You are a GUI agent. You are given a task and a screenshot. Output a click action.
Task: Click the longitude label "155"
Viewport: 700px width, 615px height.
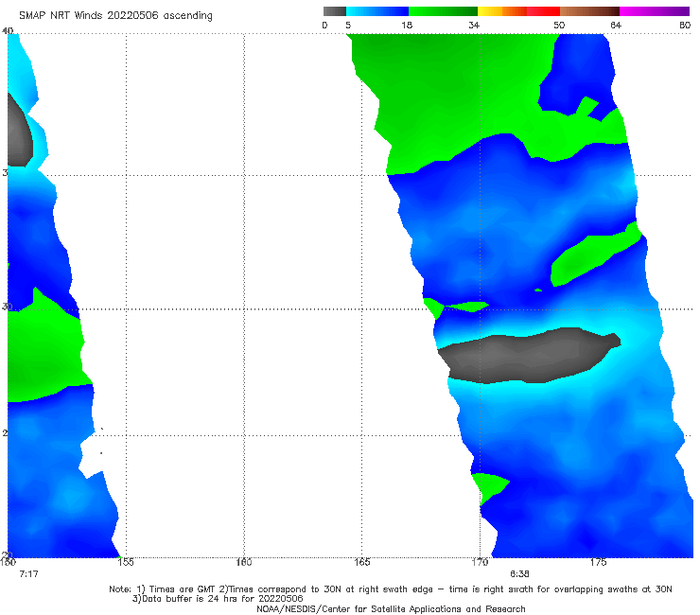[x=126, y=562]
